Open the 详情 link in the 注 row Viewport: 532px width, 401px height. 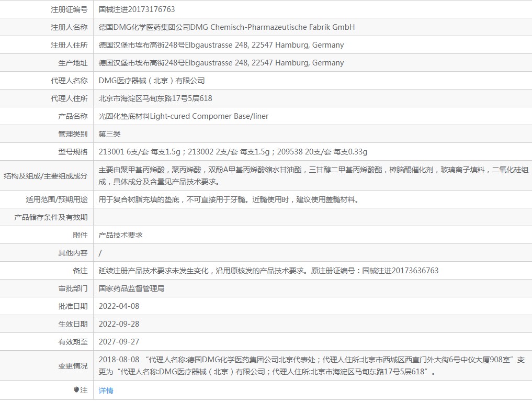point(106,391)
